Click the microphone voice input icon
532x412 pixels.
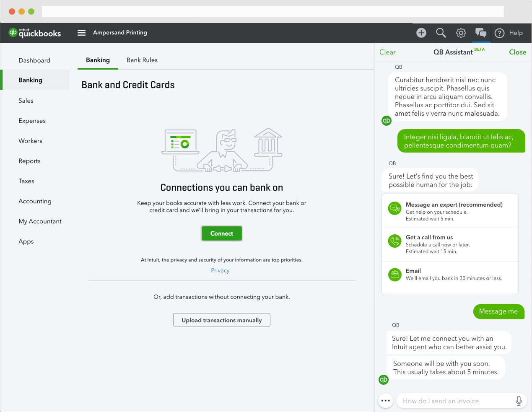point(519,401)
